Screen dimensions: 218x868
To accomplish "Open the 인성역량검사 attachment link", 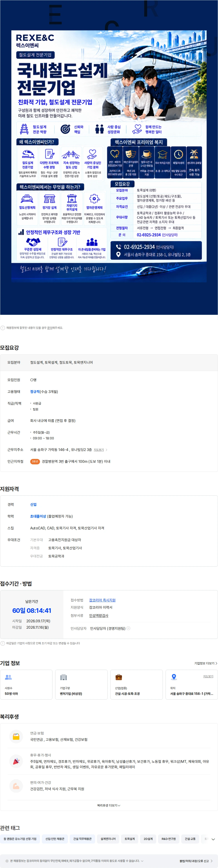I will (99, 615).
